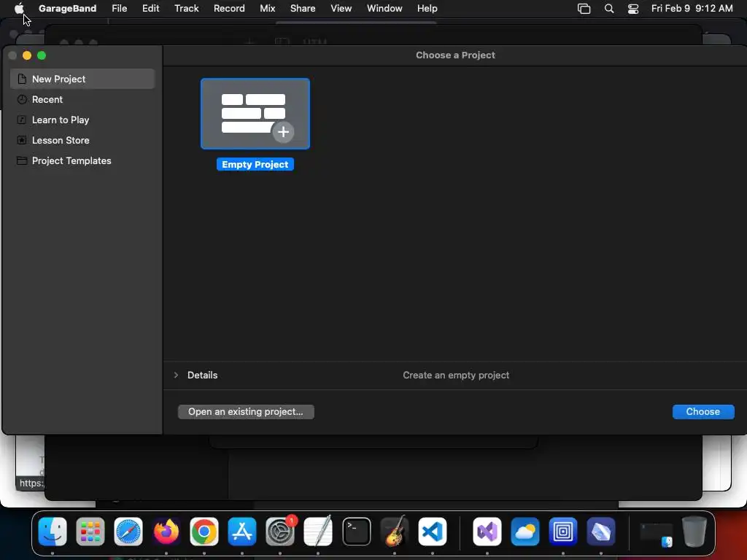Click the clock icon next to Recent
Screen dimensions: 747x560
(21, 99)
